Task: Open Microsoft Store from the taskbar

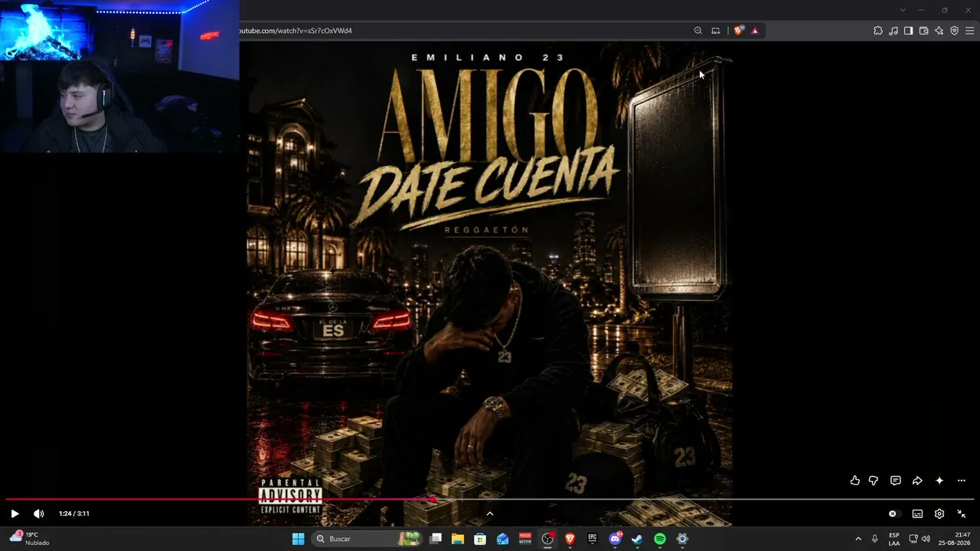Action: click(x=480, y=539)
